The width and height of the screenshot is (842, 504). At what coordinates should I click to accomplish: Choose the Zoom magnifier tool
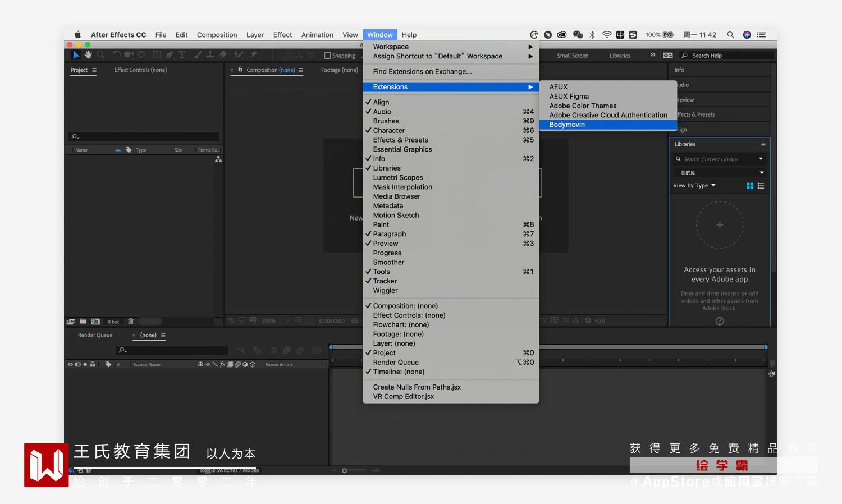click(x=100, y=55)
